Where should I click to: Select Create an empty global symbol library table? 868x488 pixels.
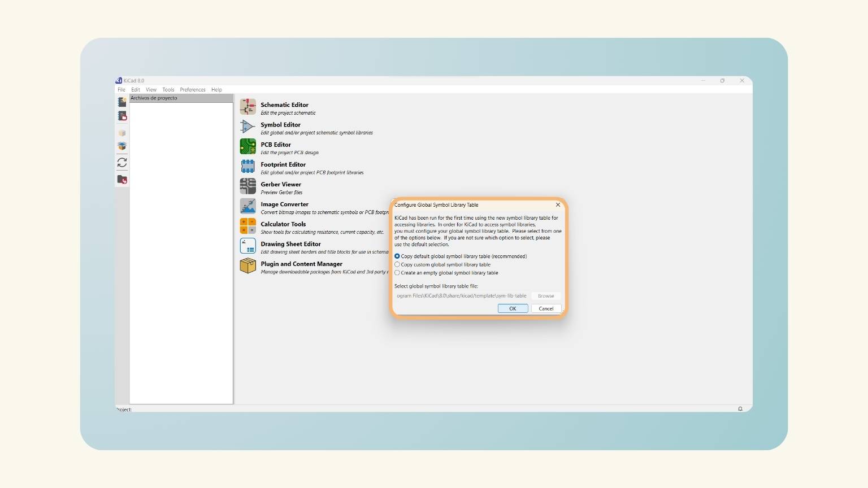[x=446, y=273]
